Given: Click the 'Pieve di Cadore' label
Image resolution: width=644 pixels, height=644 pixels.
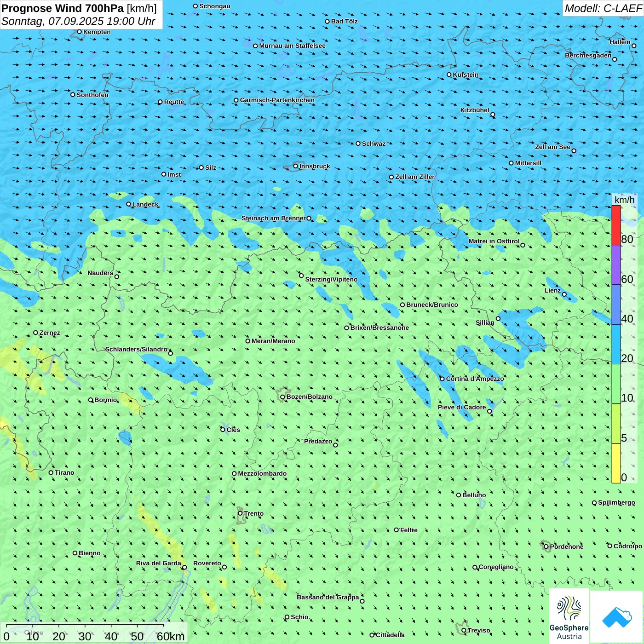Looking at the screenshot, I should tap(462, 407).
